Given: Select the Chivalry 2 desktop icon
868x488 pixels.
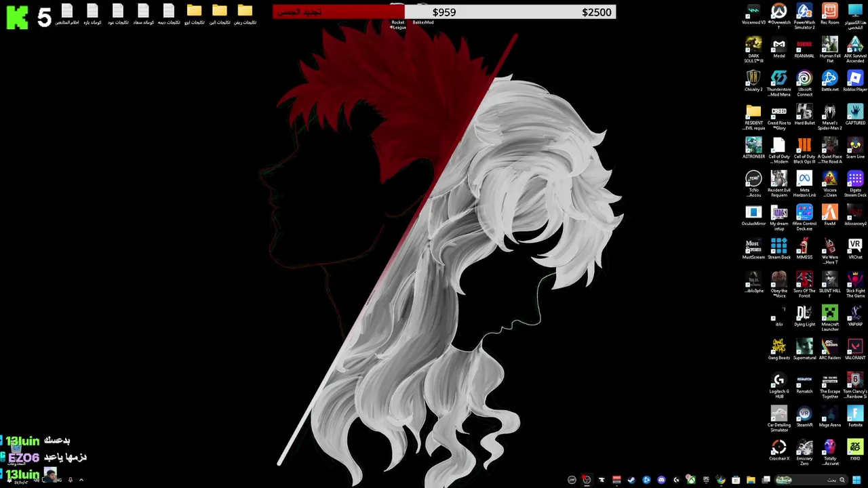Looking at the screenshot, I should pyautogui.click(x=753, y=82).
